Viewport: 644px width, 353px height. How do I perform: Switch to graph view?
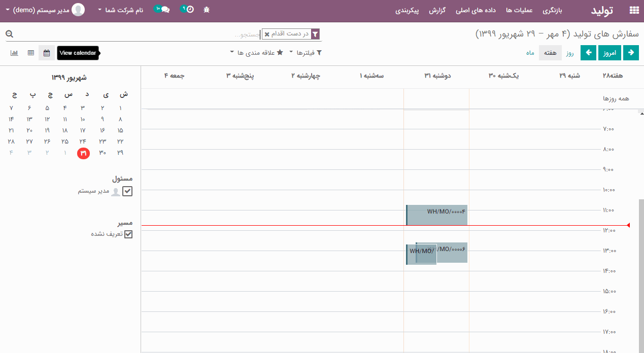[x=14, y=53]
